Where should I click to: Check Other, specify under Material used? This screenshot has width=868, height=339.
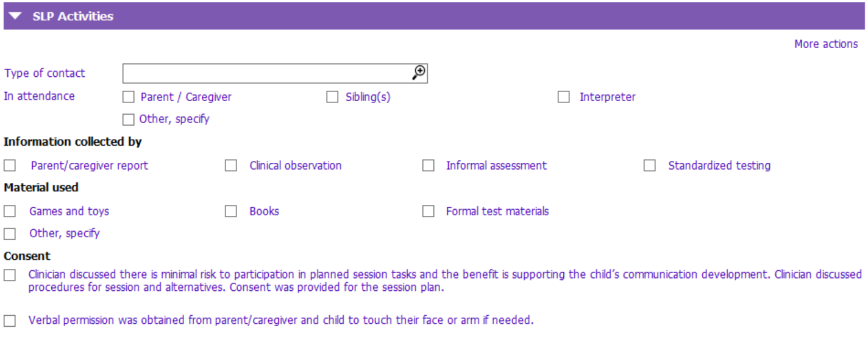tap(10, 234)
